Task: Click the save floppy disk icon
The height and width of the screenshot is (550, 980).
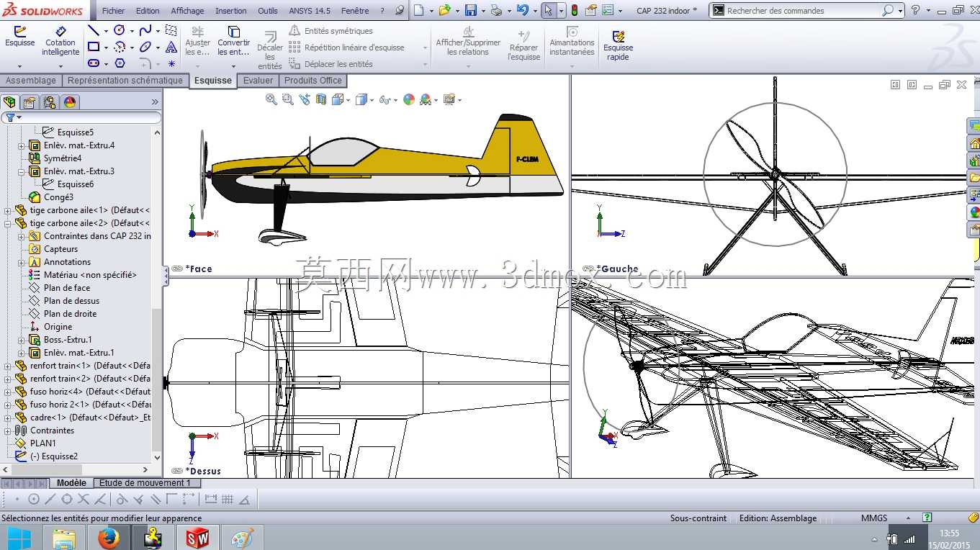Action: click(471, 10)
